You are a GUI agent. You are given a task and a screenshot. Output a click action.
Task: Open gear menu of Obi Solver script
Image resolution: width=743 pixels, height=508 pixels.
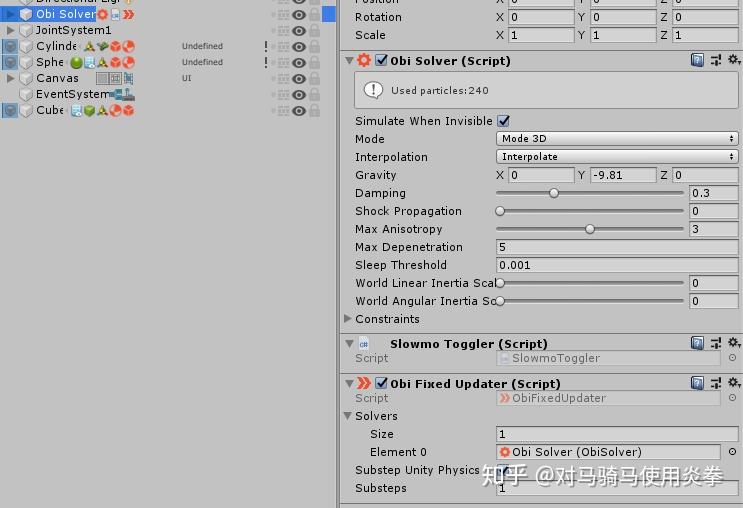coord(734,60)
